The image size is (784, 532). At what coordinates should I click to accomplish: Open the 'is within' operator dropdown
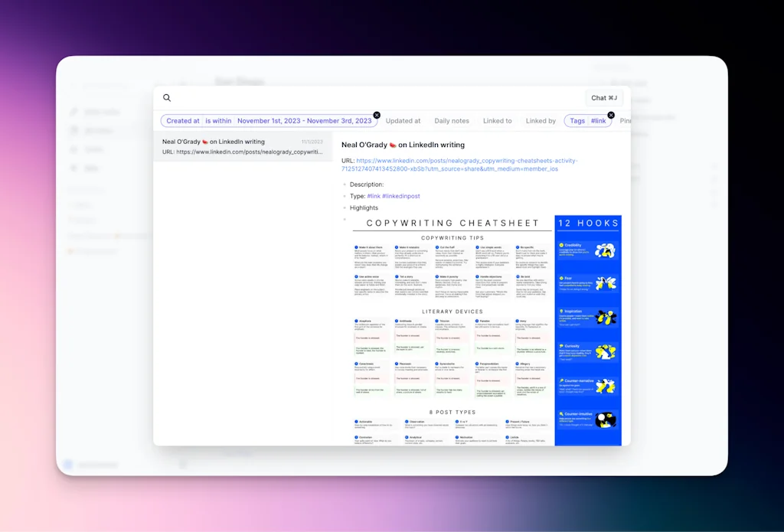(x=218, y=121)
